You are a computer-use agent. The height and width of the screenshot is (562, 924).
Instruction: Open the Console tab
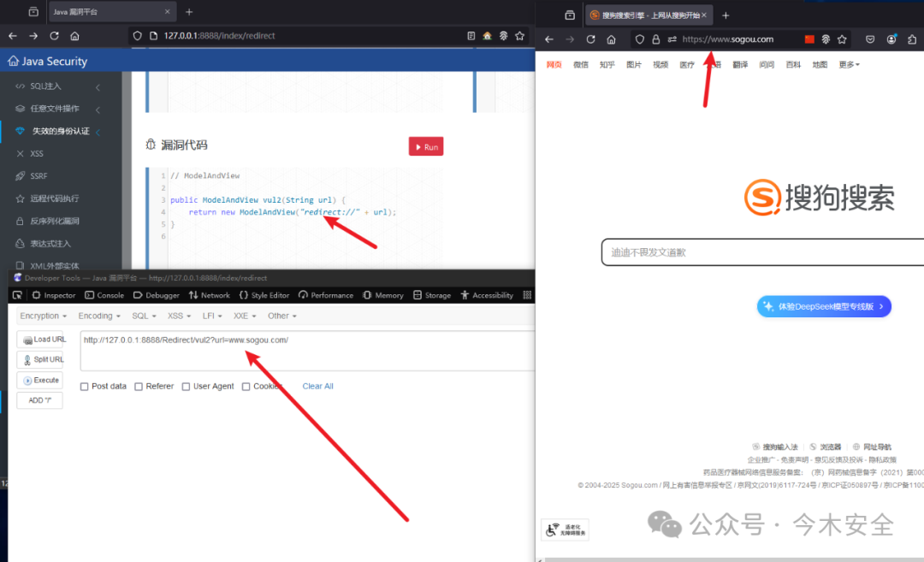[104, 295]
